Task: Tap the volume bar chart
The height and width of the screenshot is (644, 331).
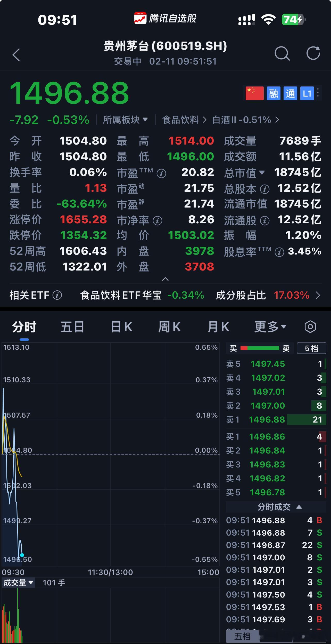Action: coord(110,615)
